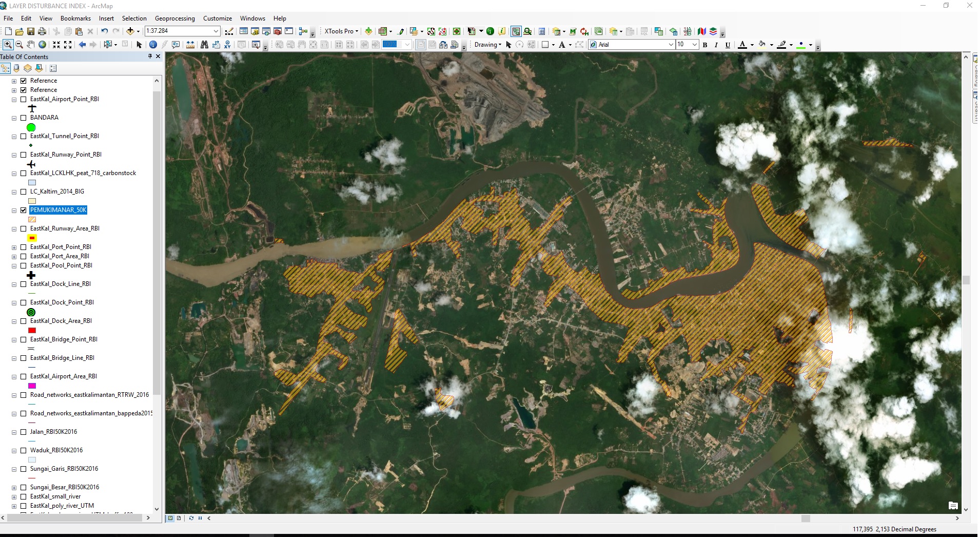This screenshot has width=980, height=537.
Task: Select the Pan hand tool
Action: [x=31, y=45]
